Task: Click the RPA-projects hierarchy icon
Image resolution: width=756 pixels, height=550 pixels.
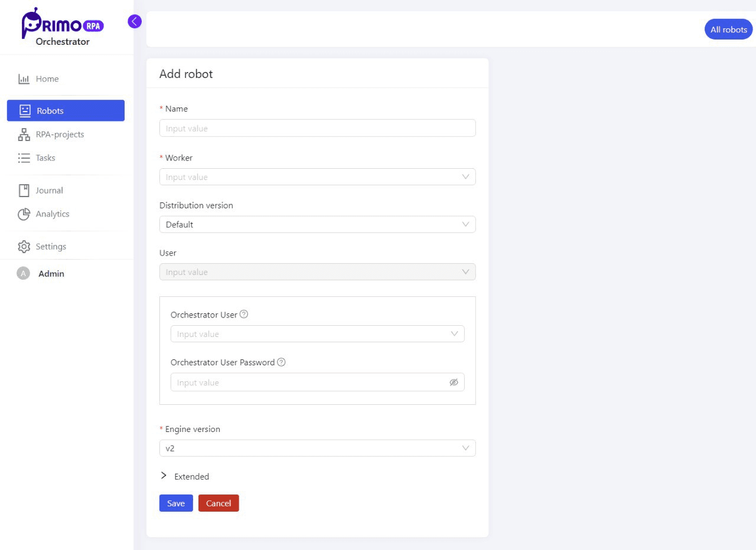Action: coord(24,135)
